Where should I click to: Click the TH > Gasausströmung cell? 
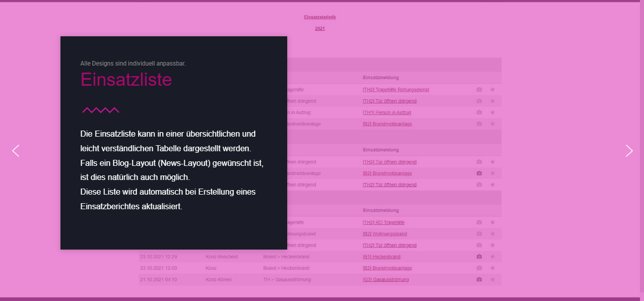pos(287,279)
